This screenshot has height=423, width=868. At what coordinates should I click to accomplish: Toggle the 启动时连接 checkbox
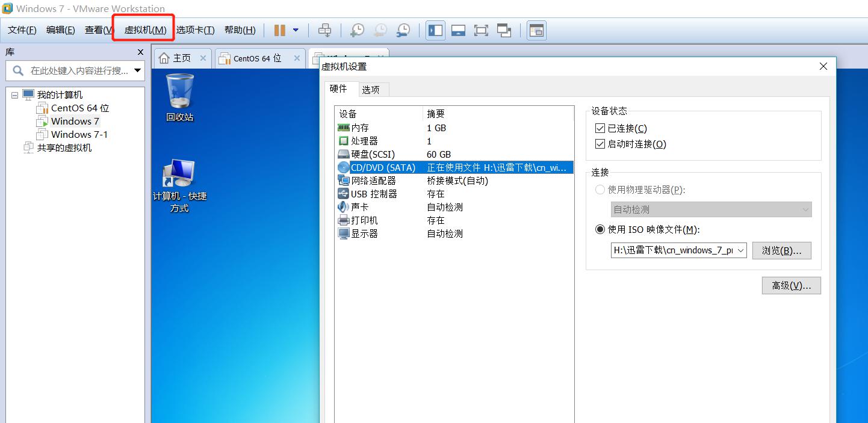click(600, 143)
